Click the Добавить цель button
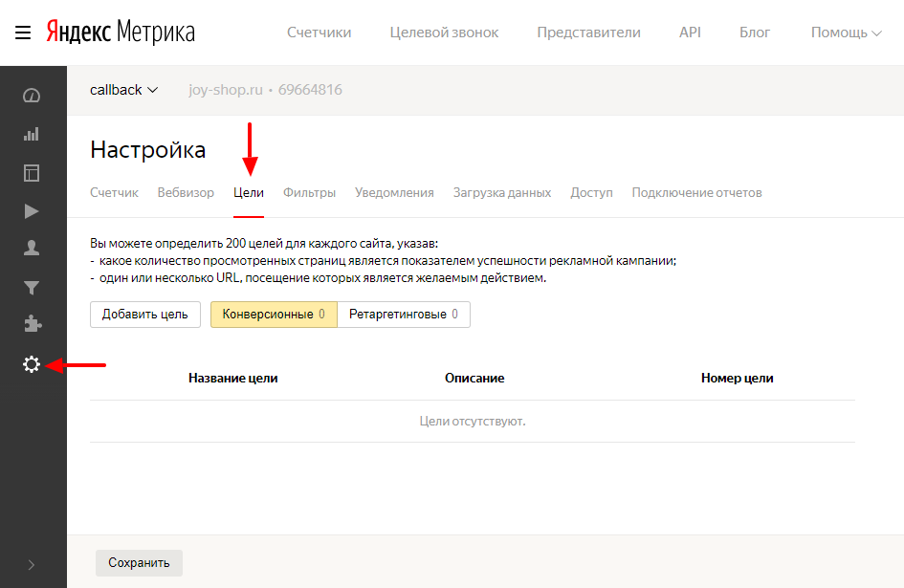 [x=144, y=315]
